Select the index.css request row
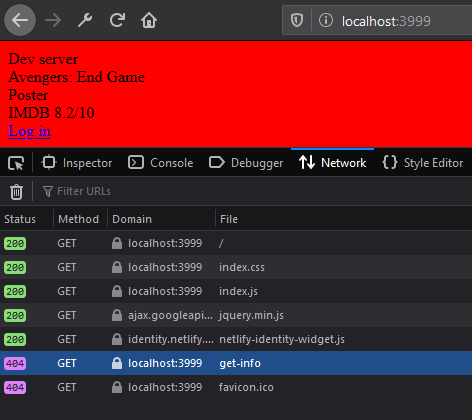The width and height of the screenshot is (472, 420). tap(236, 267)
